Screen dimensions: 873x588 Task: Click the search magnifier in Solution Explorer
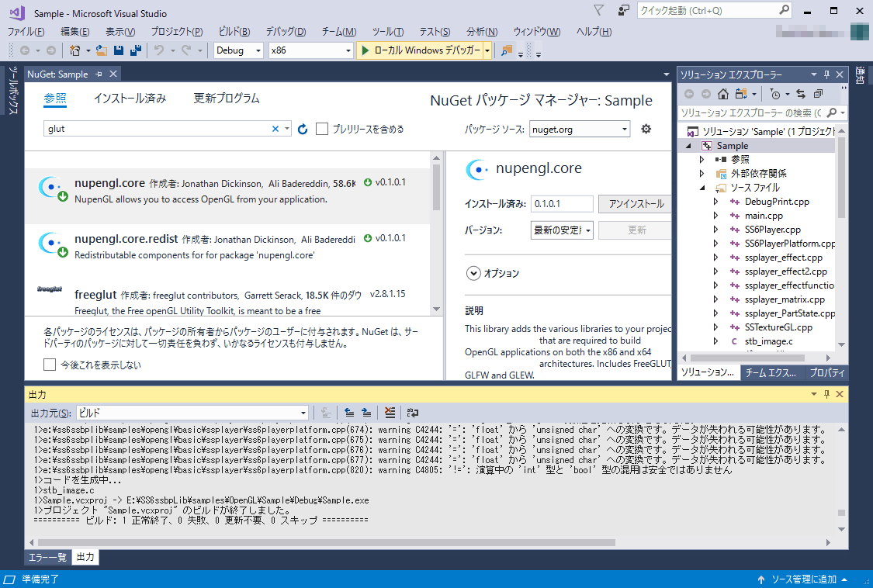832,113
